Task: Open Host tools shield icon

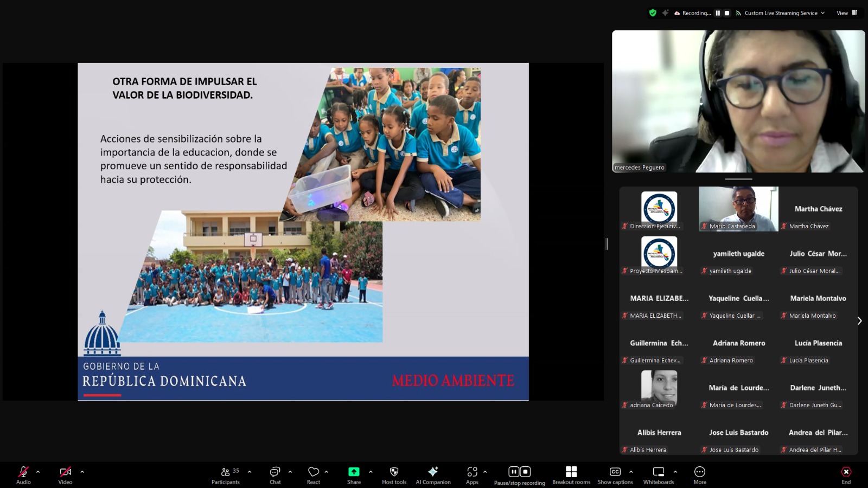Action: 394,472
